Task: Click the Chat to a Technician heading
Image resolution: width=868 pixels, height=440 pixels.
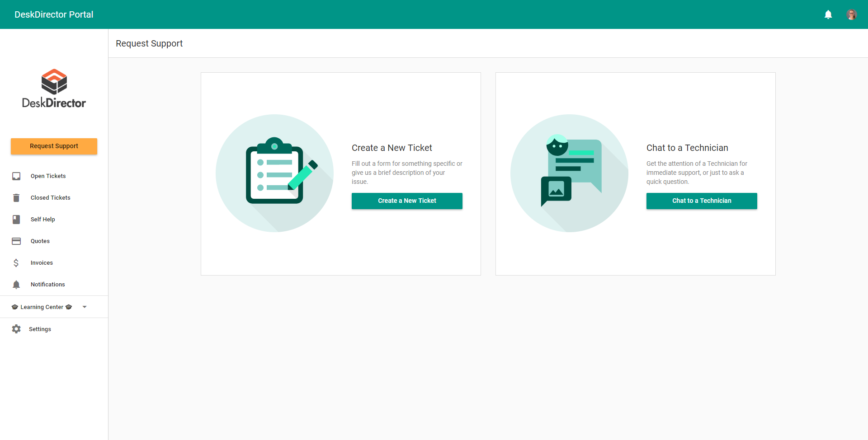Action: (x=687, y=148)
